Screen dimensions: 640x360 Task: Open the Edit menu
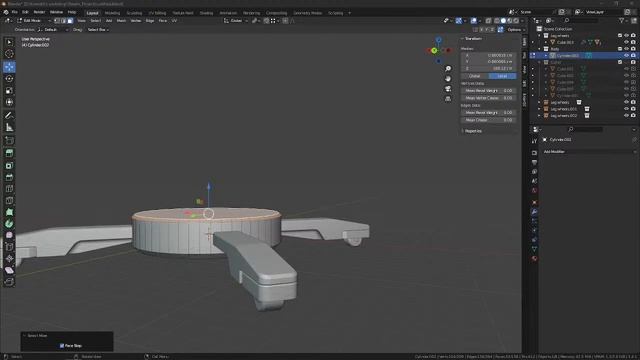point(25,12)
